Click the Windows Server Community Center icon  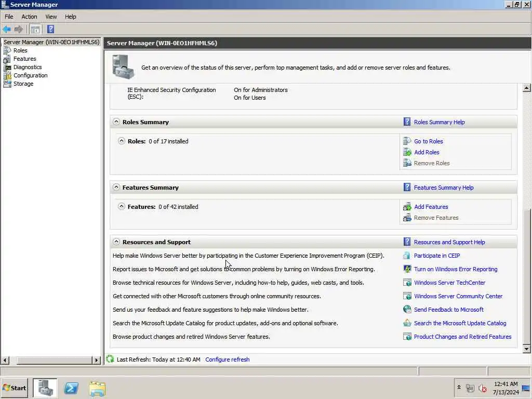[407, 296]
